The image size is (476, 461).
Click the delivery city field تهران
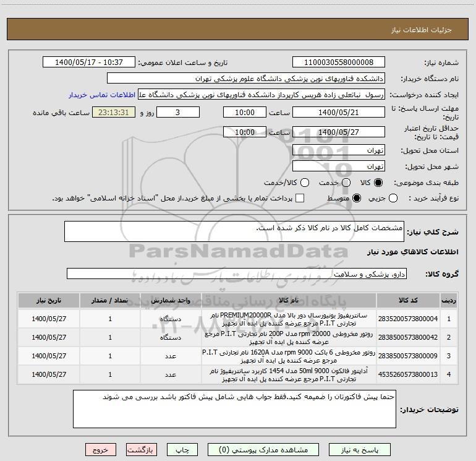tap(339, 166)
